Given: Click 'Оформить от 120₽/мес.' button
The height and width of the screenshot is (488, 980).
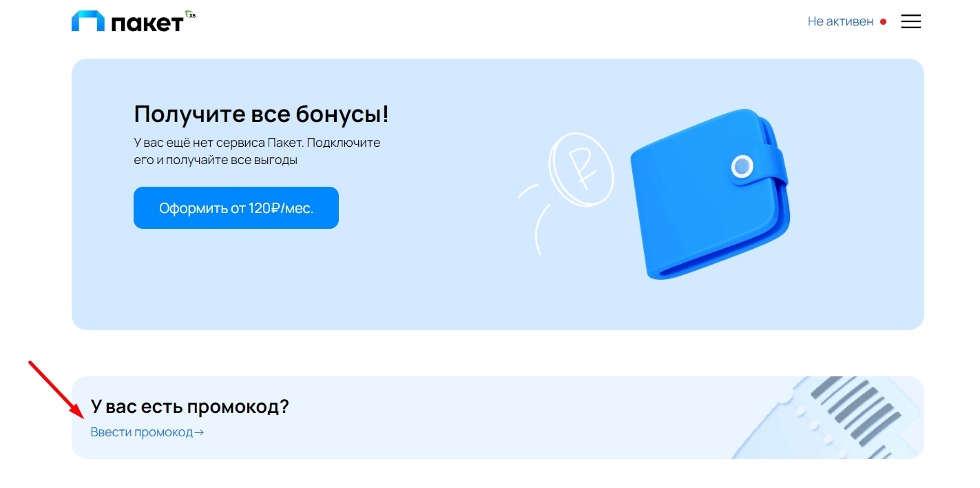Looking at the screenshot, I should pyautogui.click(x=236, y=207).
